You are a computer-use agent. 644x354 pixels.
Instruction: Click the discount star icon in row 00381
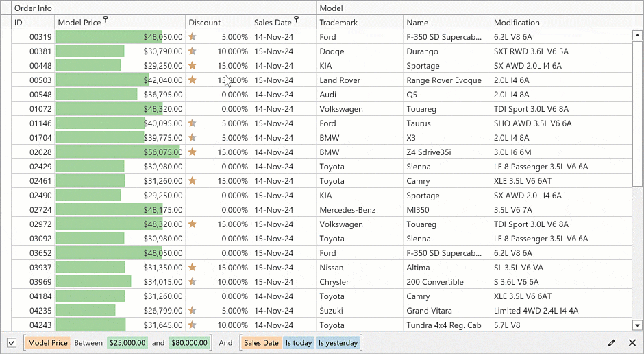point(193,51)
